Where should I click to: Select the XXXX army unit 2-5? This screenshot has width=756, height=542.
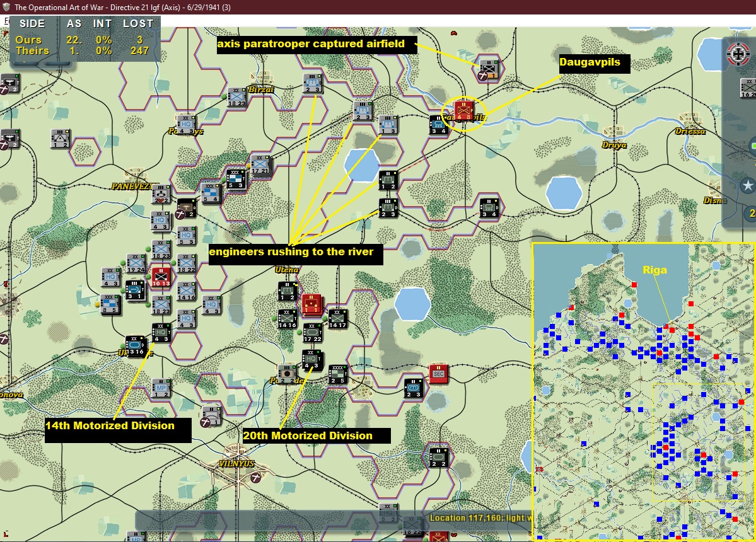point(337,374)
